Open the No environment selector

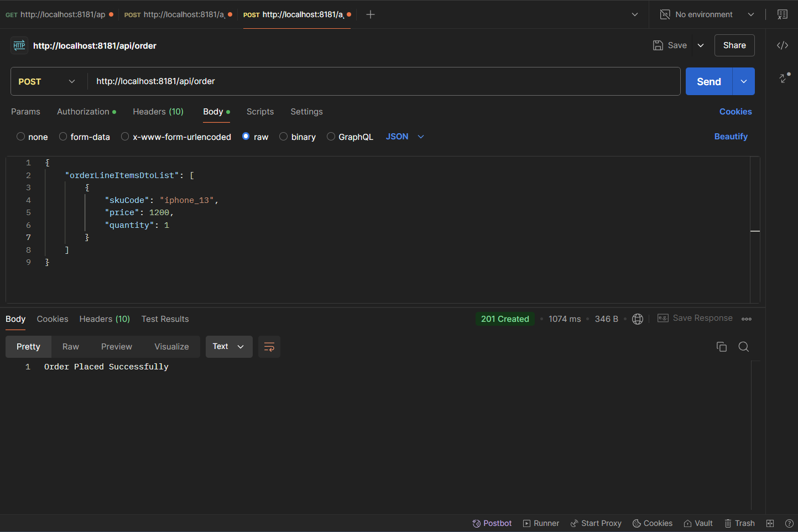(706, 14)
